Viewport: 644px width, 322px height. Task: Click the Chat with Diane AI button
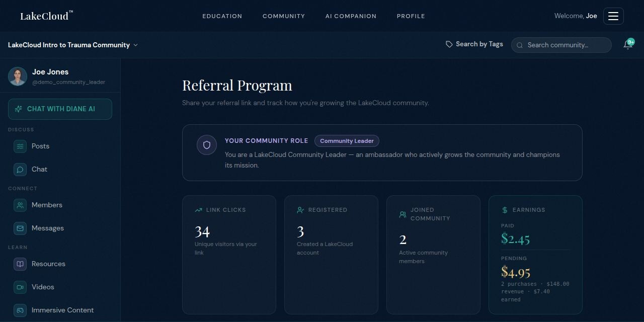(x=60, y=109)
